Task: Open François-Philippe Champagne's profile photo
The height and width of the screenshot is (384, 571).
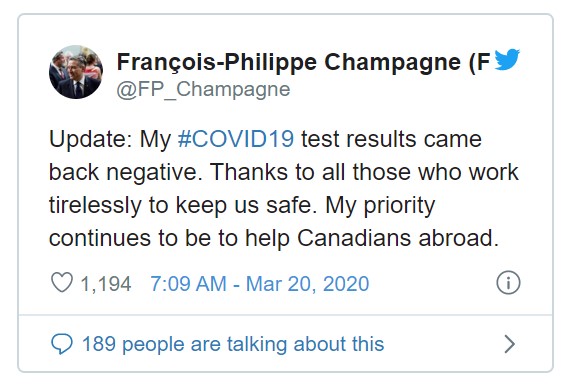Action: coord(76,72)
